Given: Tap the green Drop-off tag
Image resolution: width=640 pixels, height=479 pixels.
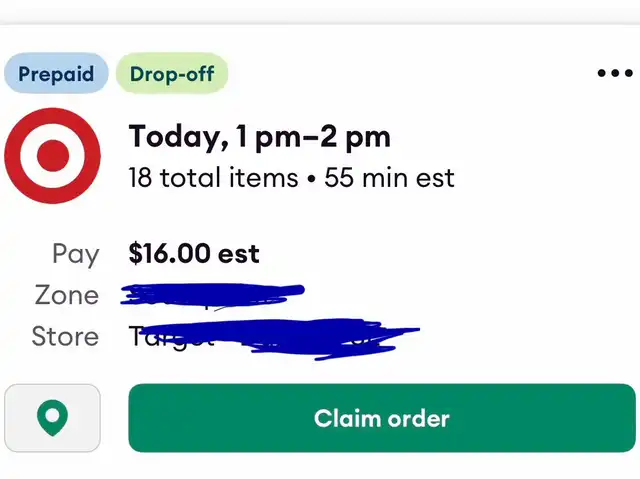Looking at the screenshot, I should (172, 74).
